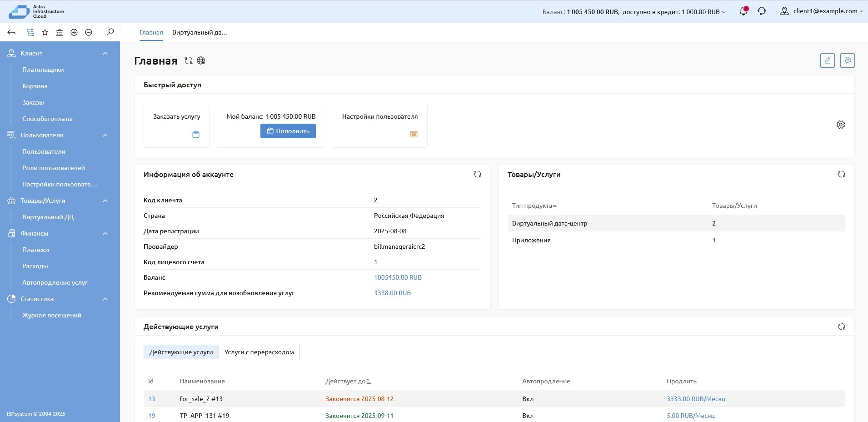
Task: Switch to the Виртуальный да… tab
Action: click(200, 32)
